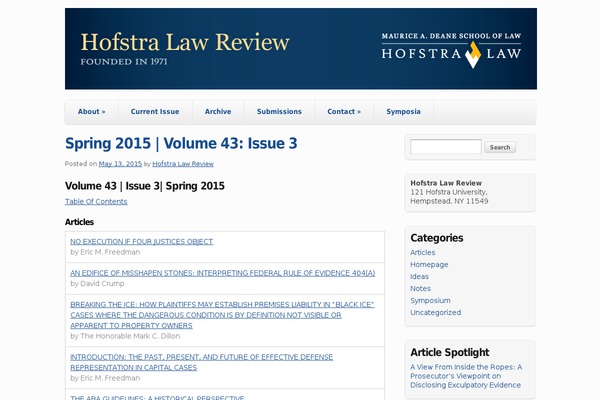Screen dimensions: 600x400
Task: Click the 'Categories' sidebar heading
Action: click(437, 238)
